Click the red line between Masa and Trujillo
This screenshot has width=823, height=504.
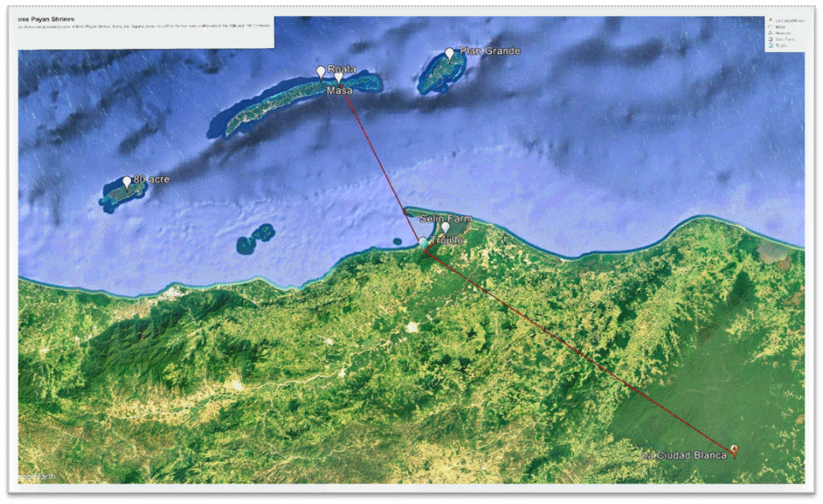[x=382, y=162]
